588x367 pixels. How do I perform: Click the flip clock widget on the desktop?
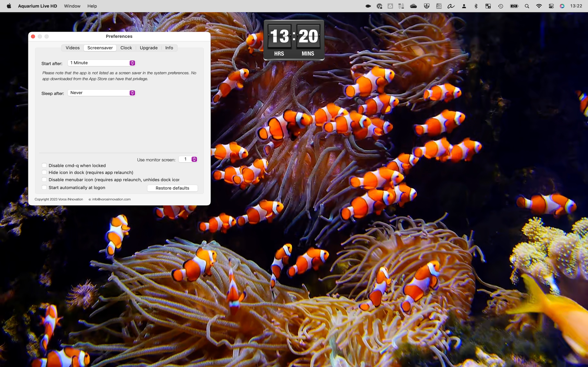(294, 40)
